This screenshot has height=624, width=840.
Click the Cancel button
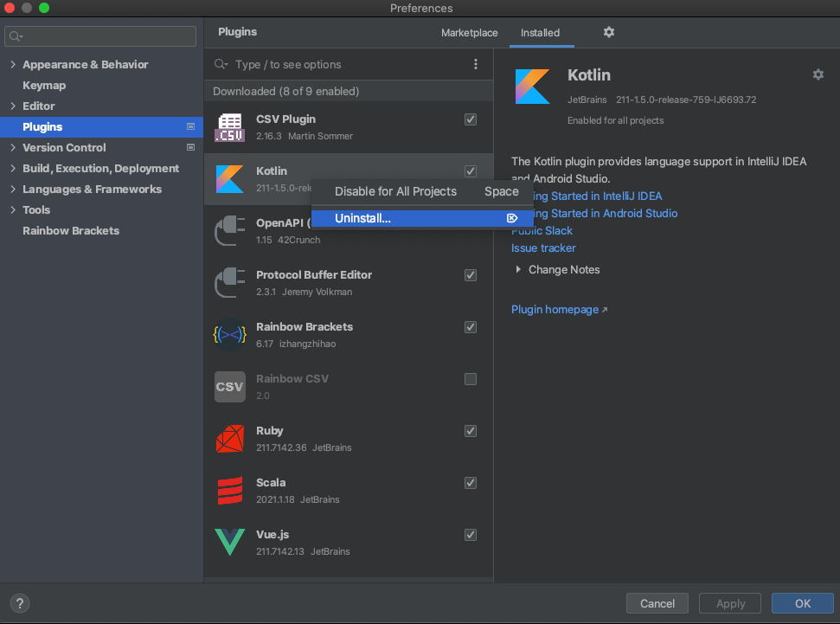[657, 603]
